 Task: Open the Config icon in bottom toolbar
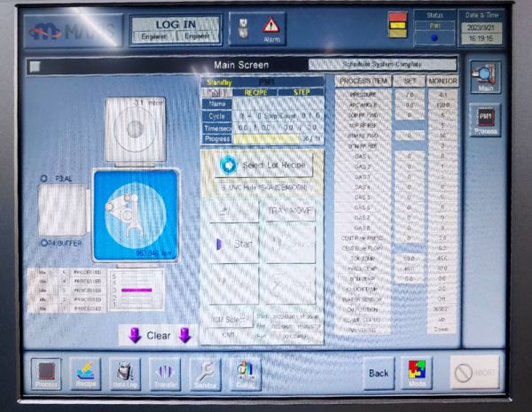pyautogui.click(x=245, y=372)
